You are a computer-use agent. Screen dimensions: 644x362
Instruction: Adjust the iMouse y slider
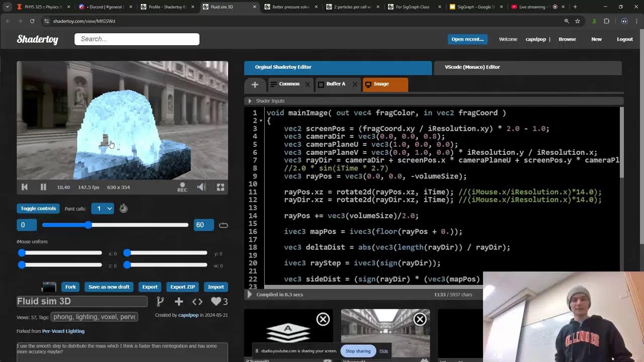(x=166, y=253)
